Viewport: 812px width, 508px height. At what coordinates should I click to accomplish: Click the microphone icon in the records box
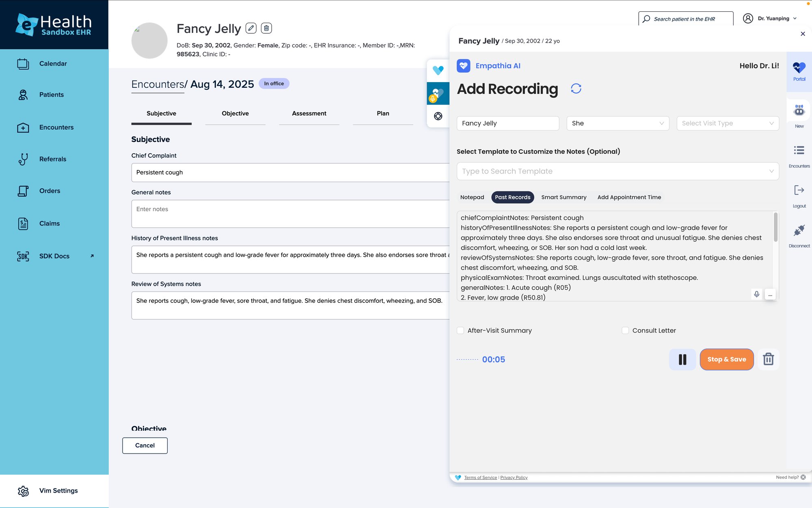756,294
